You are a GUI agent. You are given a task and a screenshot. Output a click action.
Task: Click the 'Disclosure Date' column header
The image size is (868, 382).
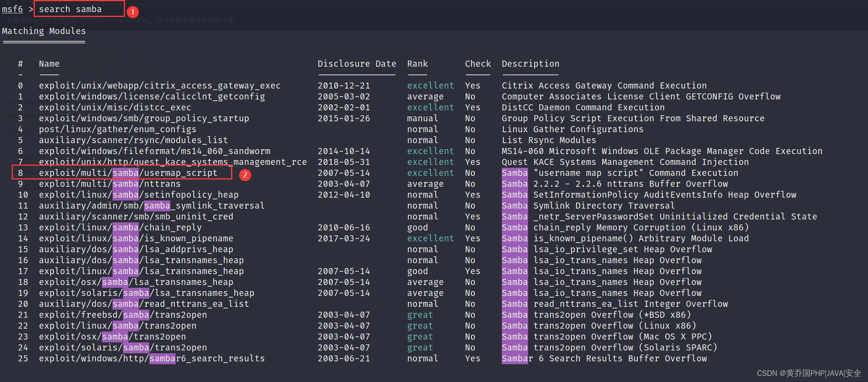coord(357,64)
